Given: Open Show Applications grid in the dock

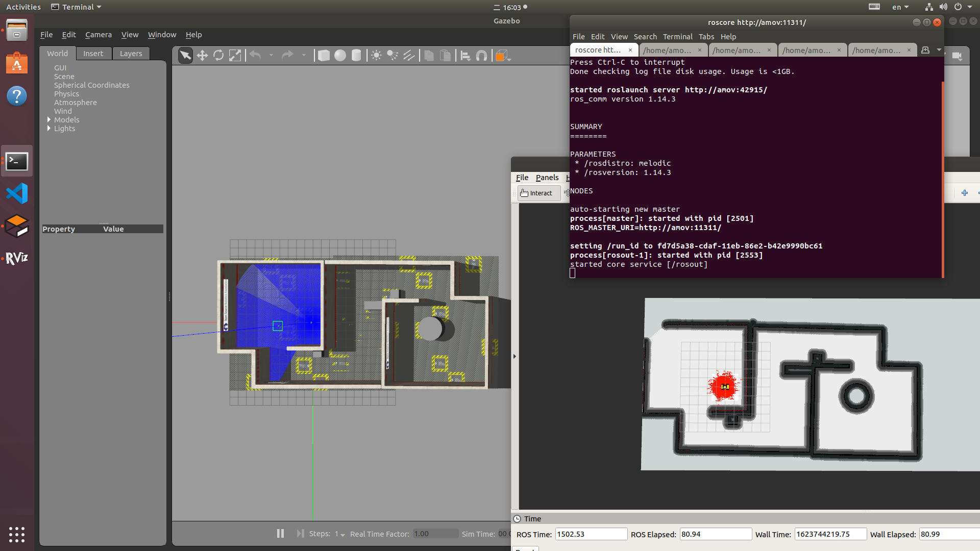Looking at the screenshot, I should pyautogui.click(x=17, y=534).
